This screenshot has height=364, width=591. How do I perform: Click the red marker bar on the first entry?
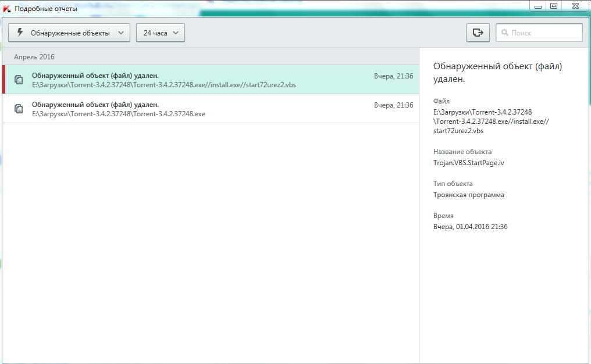tap(3, 80)
